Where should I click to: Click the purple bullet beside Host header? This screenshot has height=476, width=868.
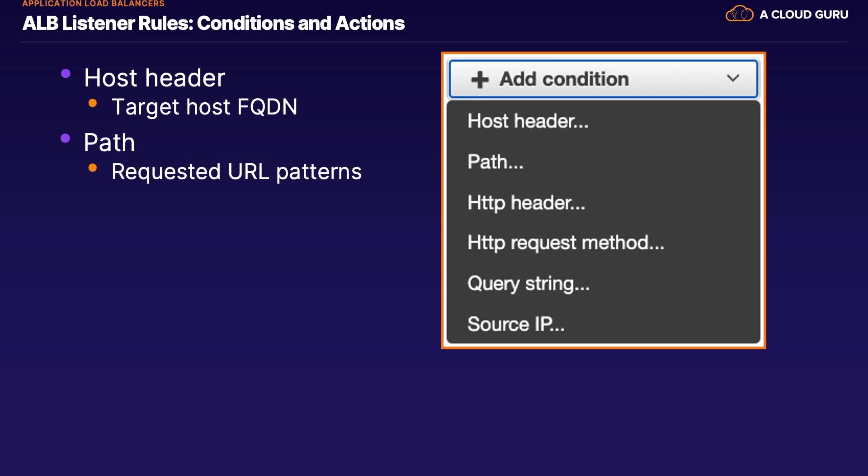[x=66, y=74]
